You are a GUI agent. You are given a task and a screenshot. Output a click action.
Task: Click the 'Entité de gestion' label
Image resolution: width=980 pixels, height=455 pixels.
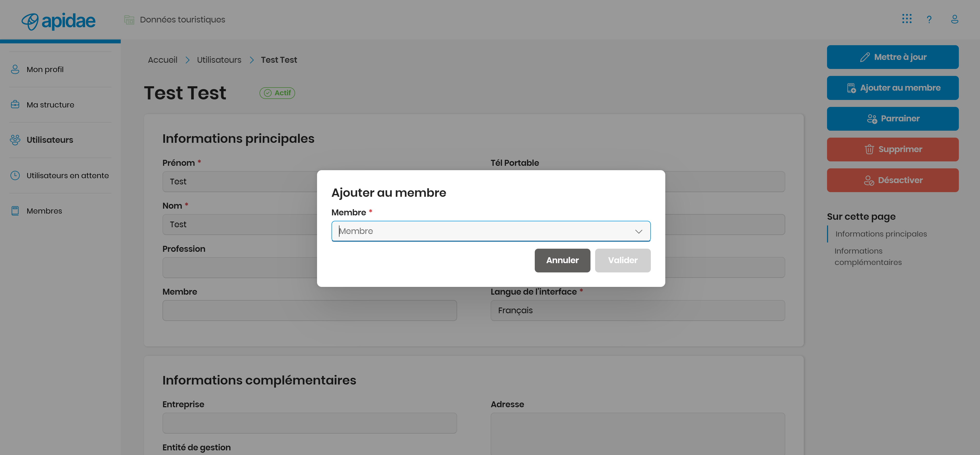coord(196,448)
